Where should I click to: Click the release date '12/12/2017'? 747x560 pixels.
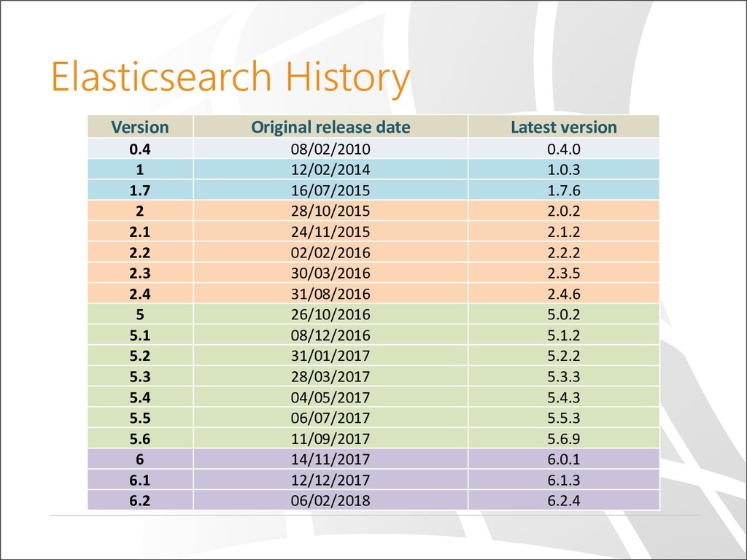pos(330,481)
